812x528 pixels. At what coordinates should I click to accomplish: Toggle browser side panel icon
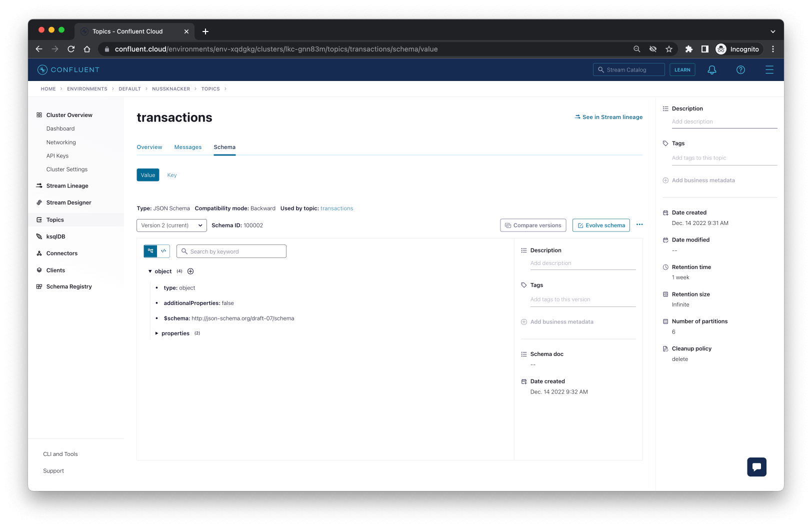tap(705, 49)
